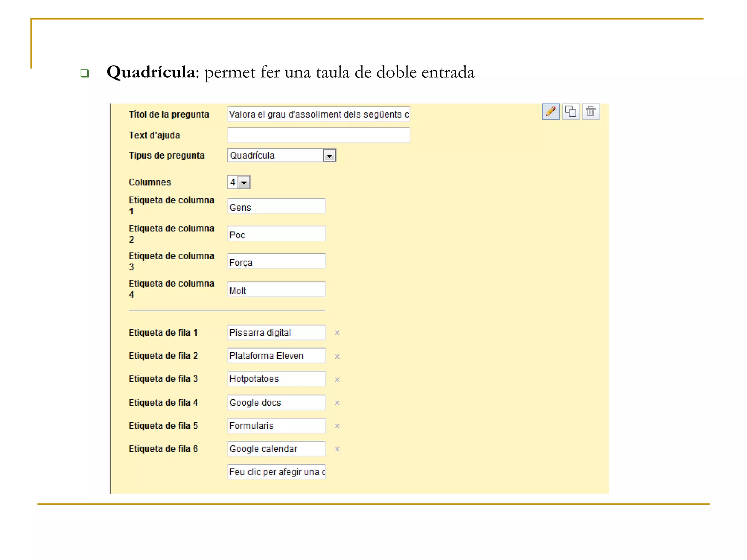Click the Etiqueta de fila 4 label
The width and height of the screenshot is (747, 560).
point(163,403)
